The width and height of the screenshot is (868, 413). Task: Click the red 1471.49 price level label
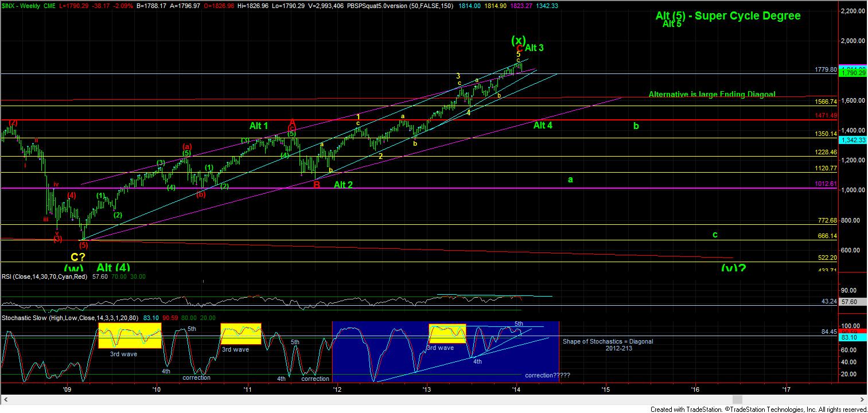[827, 115]
